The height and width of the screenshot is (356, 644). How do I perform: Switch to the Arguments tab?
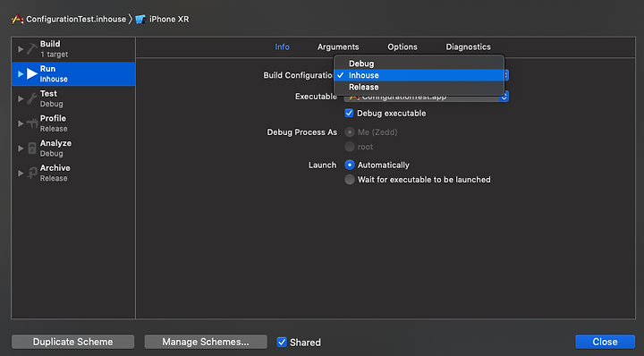coord(338,47)
